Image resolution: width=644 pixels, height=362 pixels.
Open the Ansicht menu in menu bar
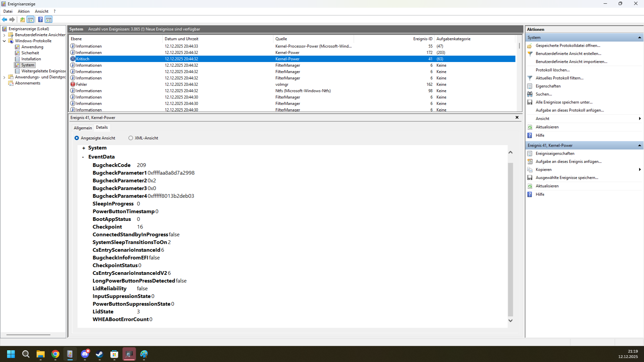(42, 11)
